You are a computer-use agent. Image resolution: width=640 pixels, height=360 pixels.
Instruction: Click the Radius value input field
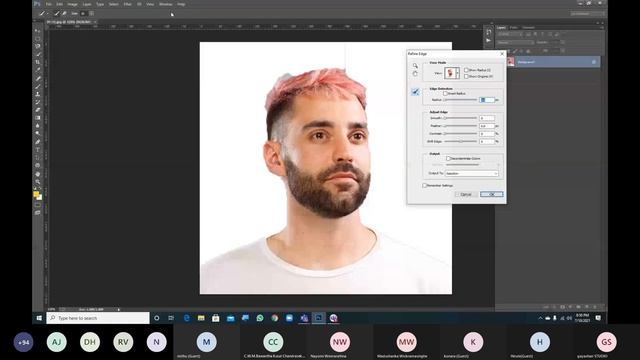pos(487,100)
